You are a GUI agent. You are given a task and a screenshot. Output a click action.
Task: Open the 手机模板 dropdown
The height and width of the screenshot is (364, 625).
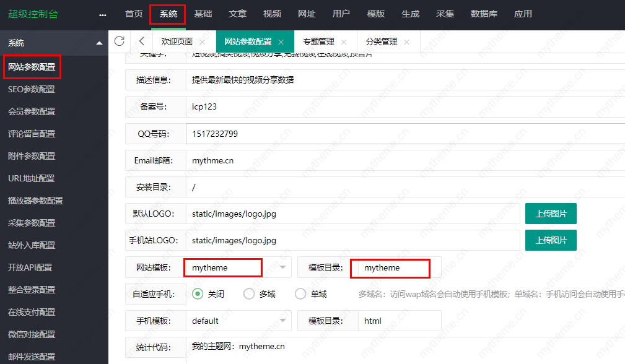tap(283, 321)
